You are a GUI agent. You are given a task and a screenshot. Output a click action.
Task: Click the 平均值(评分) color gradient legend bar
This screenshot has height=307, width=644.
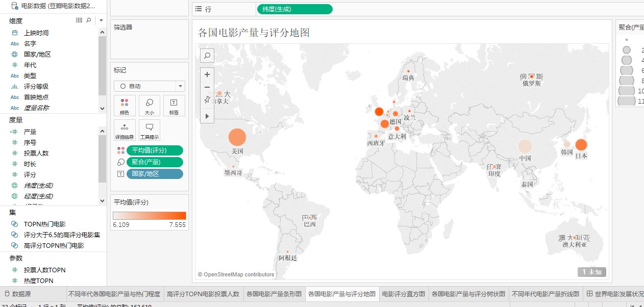(x=150, y=215)
